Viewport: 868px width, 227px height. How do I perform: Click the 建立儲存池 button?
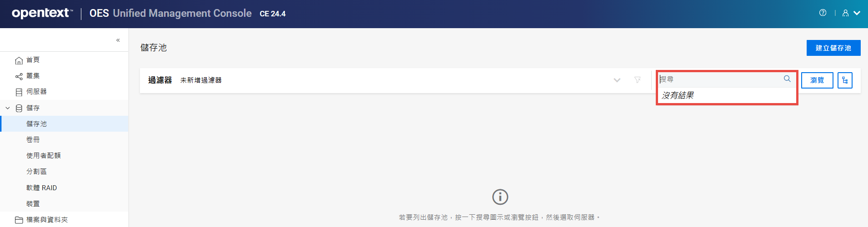[x=833, y=48]
